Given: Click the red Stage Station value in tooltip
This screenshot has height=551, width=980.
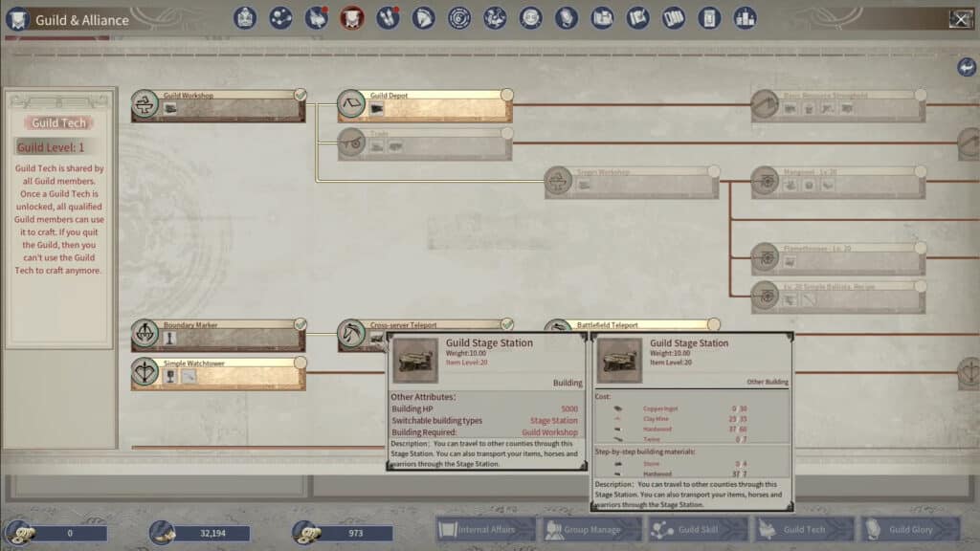Looking at the screenshot, I should [554, 421].
